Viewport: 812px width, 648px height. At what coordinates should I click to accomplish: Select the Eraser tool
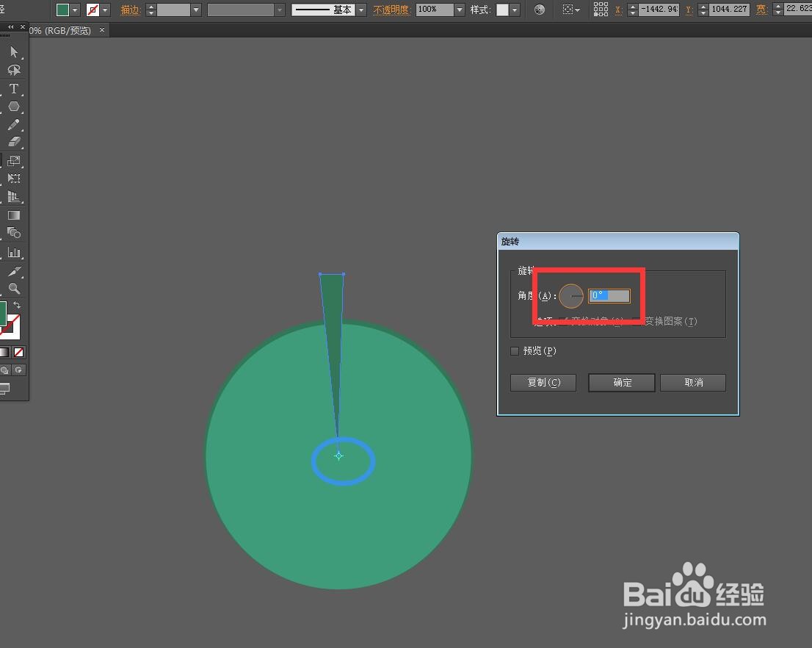click(14, 142)
